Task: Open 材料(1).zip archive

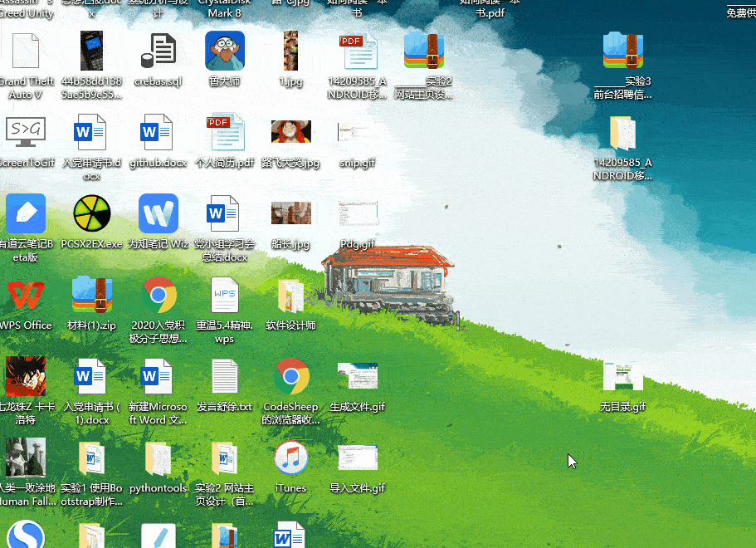Action: (x=91, y=296)
